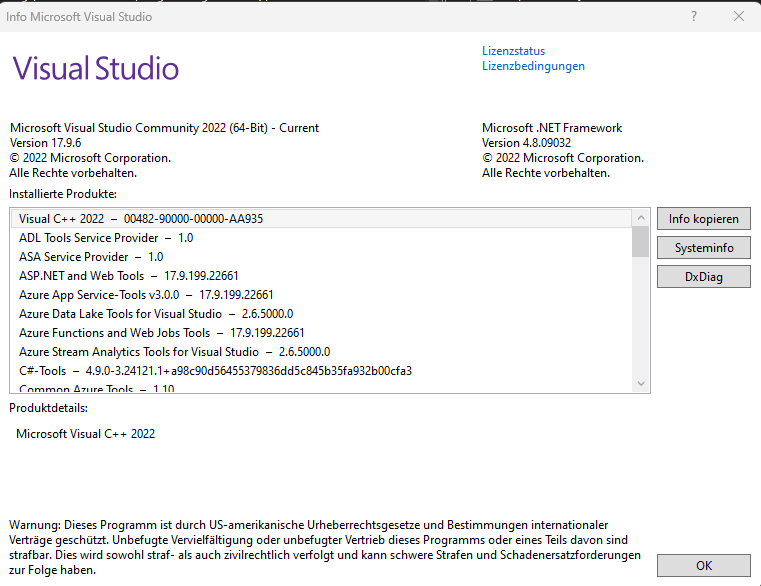Image resolution: width=761 pixels, height=586 pixels.
Task: Select ADL Tools Service Provider row
Action: click(x=321, y=238)
